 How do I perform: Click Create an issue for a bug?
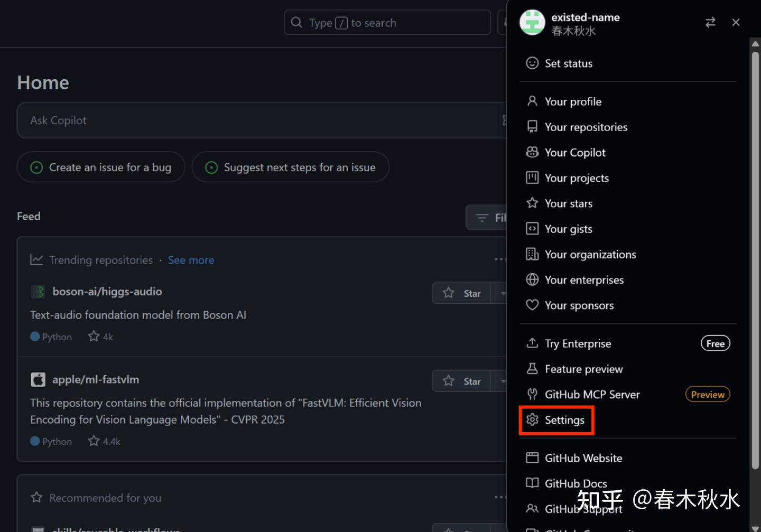[x=101, y=167]
